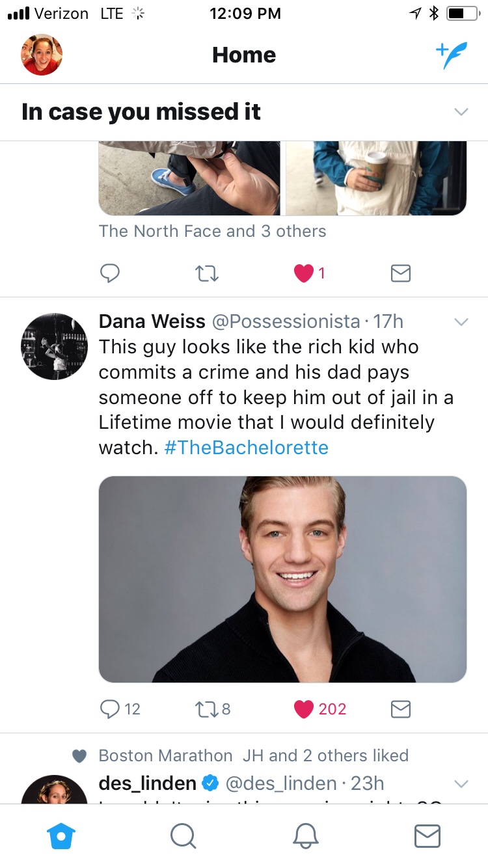Unlike Dana Weiss's tweet with 202 likes

(304, 709)
